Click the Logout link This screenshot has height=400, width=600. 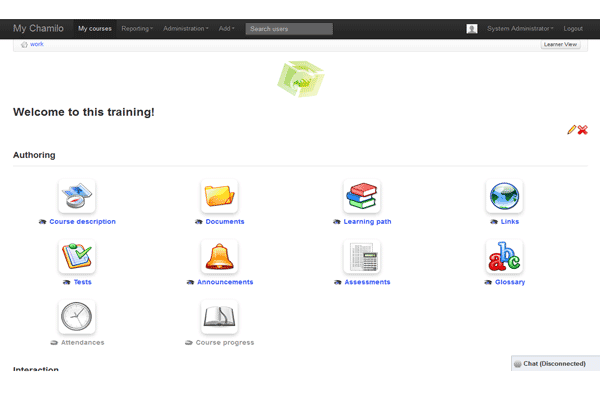573,29
